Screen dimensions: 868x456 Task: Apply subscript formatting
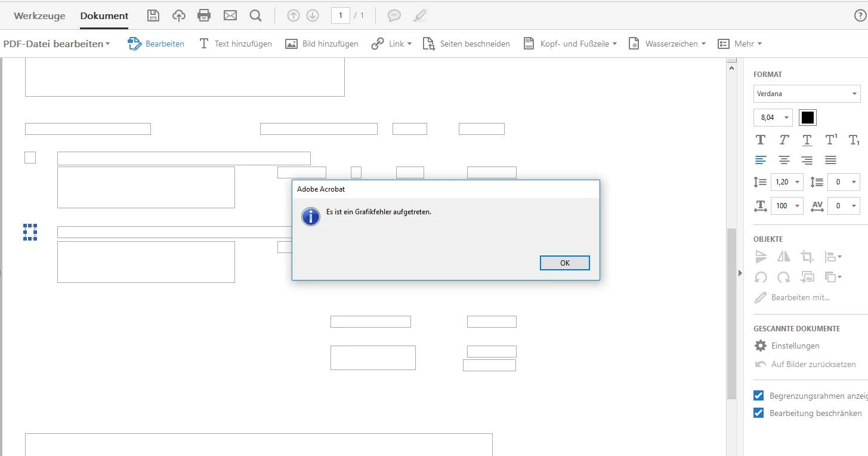pos(854,140)
